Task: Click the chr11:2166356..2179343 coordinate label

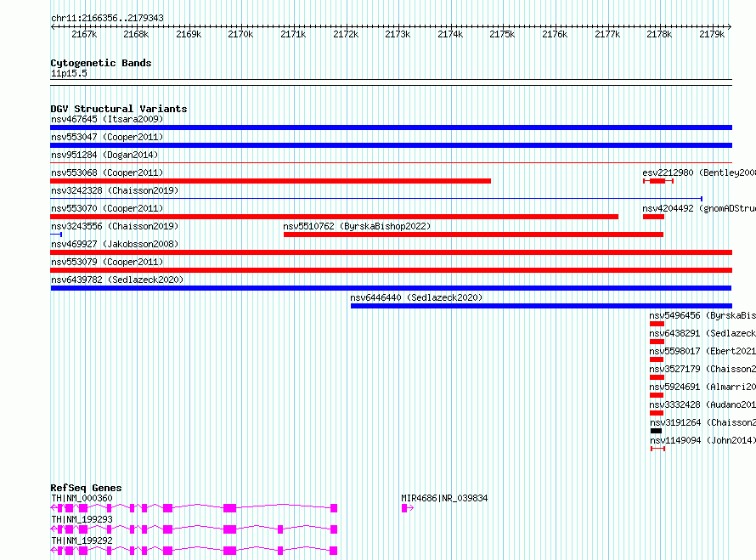Action: pyautogui.click(x=108, y=18)
